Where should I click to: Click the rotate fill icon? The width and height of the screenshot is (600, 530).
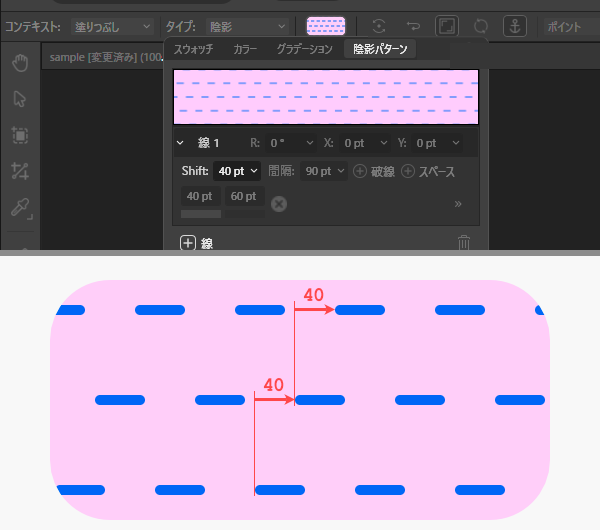[x=481, y=26]
